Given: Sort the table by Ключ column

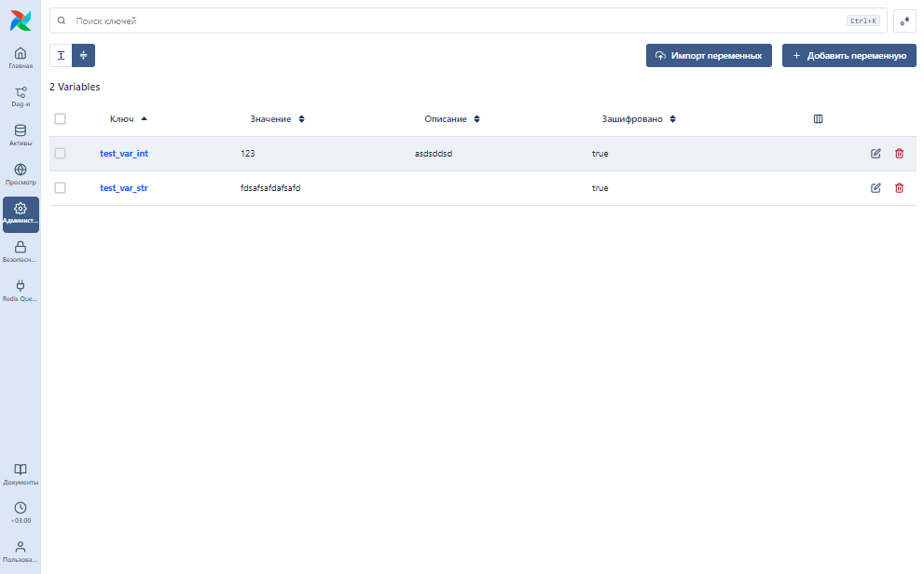Looking at the screenshot, I should pyautogui.click(x=129, y=119).
